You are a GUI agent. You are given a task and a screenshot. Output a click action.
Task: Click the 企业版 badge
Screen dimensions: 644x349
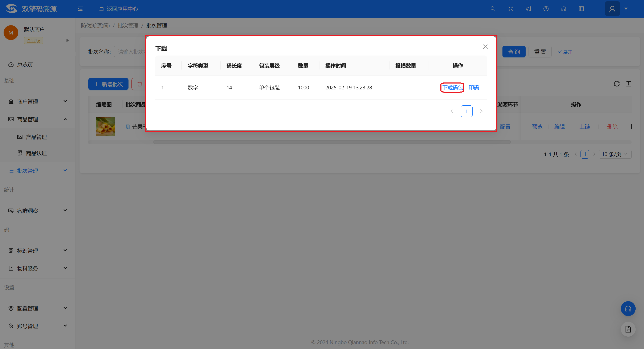pos(33,41)
